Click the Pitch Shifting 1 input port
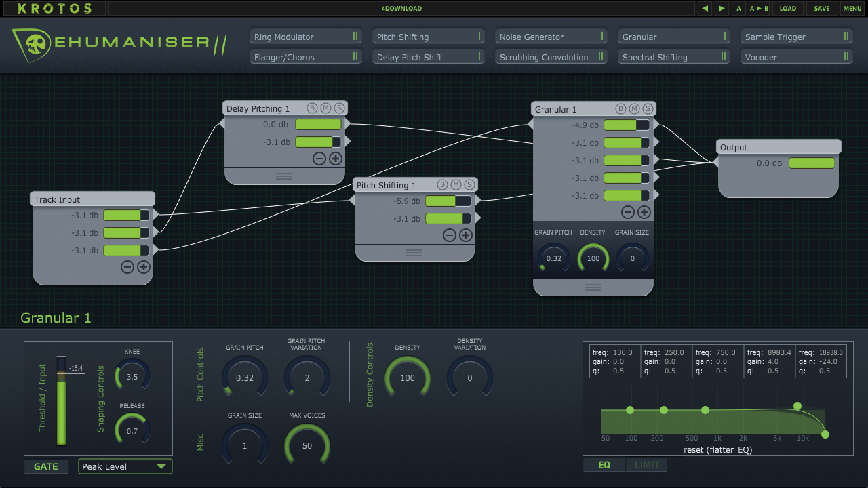868x488 pixels. point(351,201)
